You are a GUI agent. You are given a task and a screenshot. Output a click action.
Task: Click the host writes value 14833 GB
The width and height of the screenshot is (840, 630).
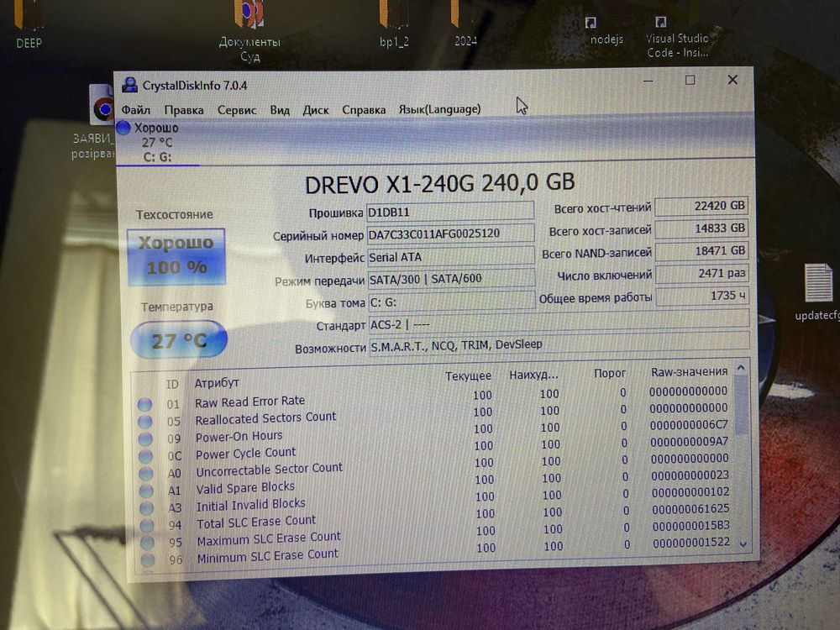(701, 228)
